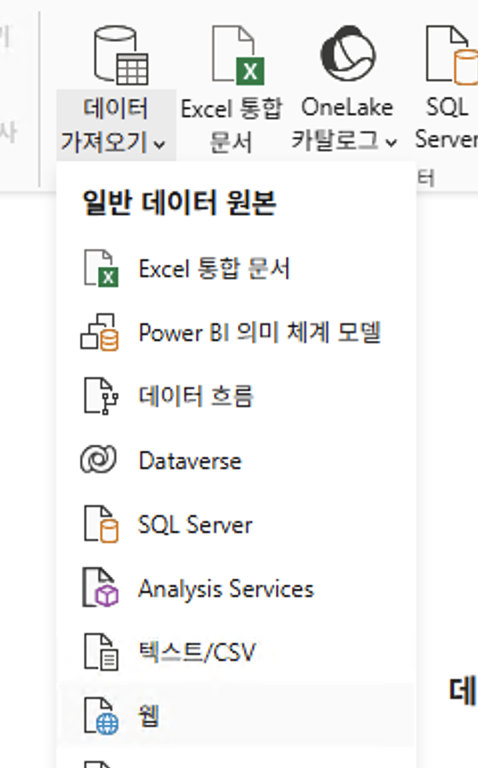
Task: Click the Excel icon in the menu list
Action: tap(101, 268)
